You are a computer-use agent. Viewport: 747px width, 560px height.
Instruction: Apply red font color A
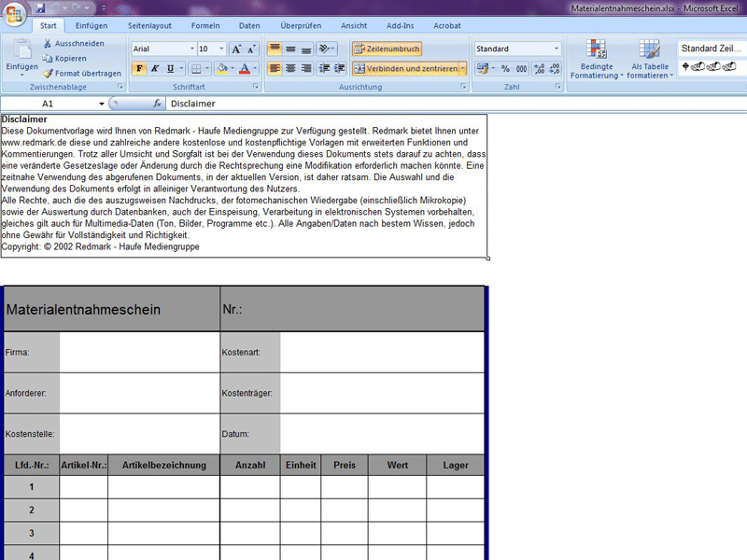click(x=245, y=68)
